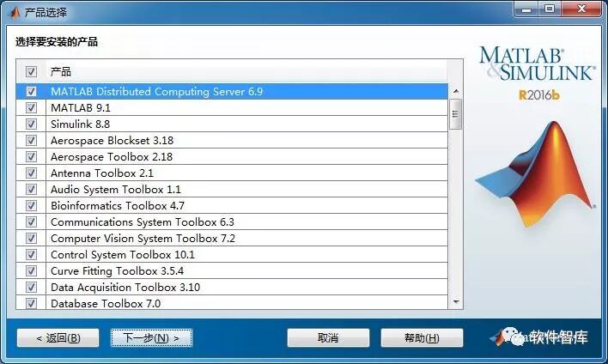Click the product list scroll up arrow

tap(456, 92)
